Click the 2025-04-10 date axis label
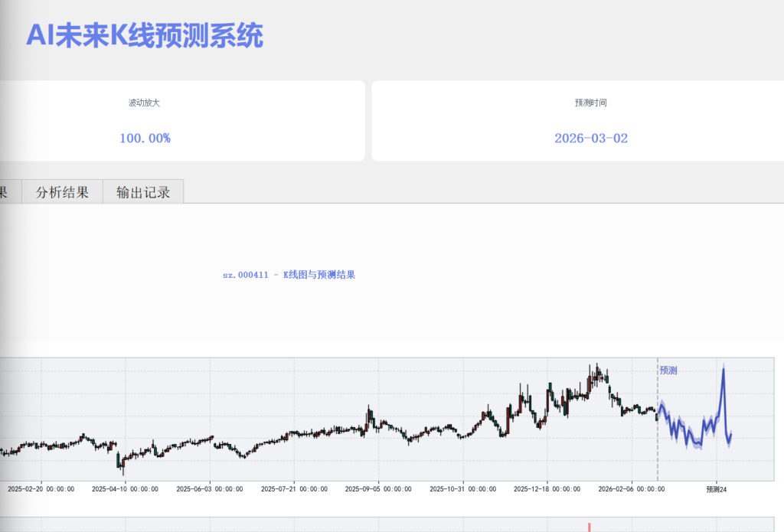Screen dimensions: 784x532 point(125,489)
